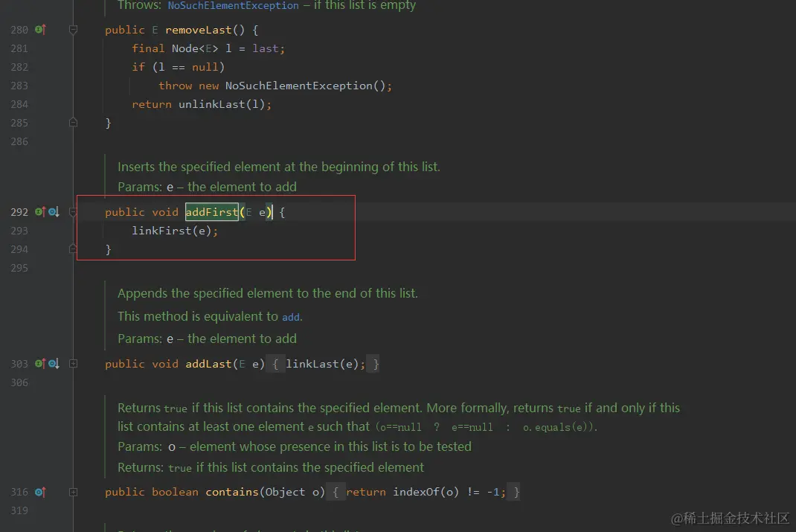796x532 pixels.
Task: Expand the folded opening brace of addLast
Action: click(275, 363)
